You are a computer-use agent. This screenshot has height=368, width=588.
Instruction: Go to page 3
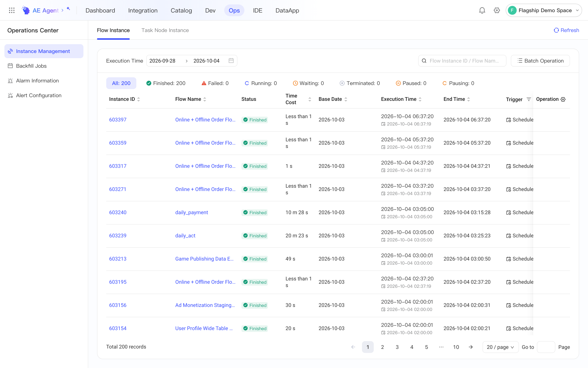pyautogui.click(x=397, y=347)
